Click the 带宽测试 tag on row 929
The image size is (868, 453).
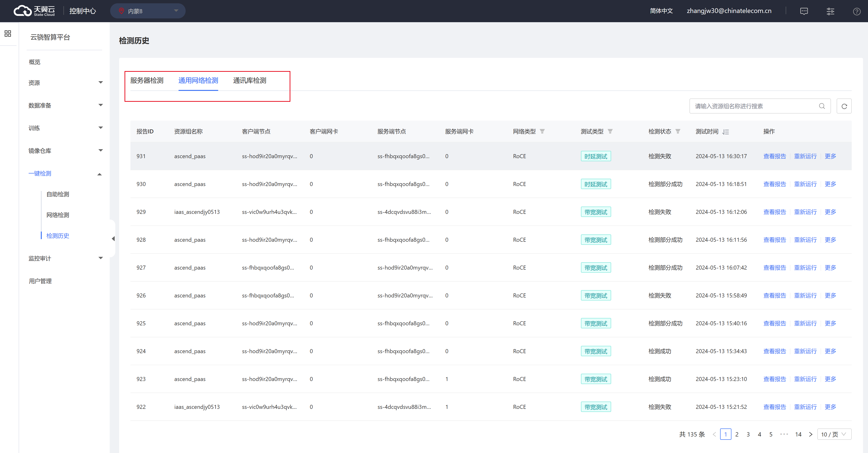tap(595, 212)
